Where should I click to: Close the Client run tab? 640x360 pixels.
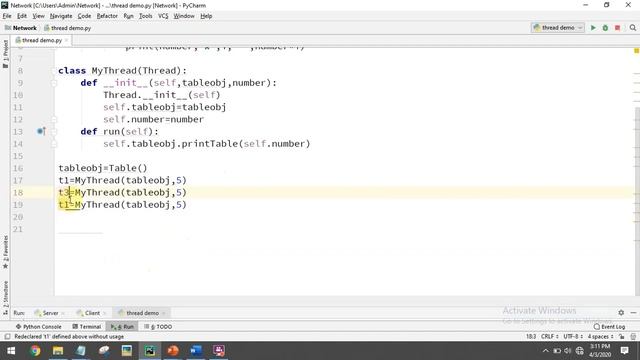click(104, 313)
